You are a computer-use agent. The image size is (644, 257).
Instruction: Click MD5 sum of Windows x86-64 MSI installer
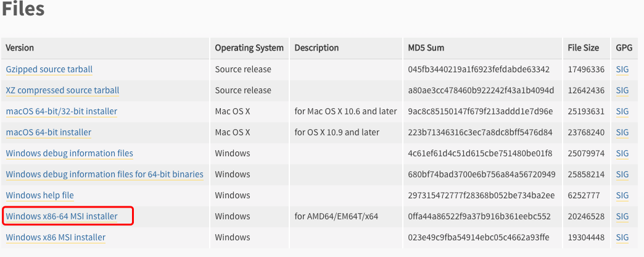pos(478,216)
